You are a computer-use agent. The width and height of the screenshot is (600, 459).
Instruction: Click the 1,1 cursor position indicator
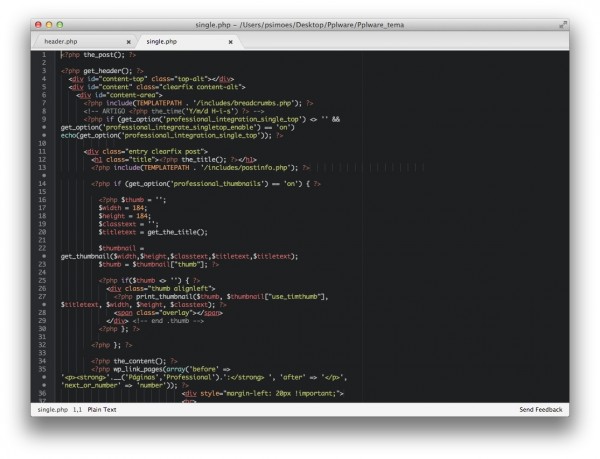coord(77,409)
